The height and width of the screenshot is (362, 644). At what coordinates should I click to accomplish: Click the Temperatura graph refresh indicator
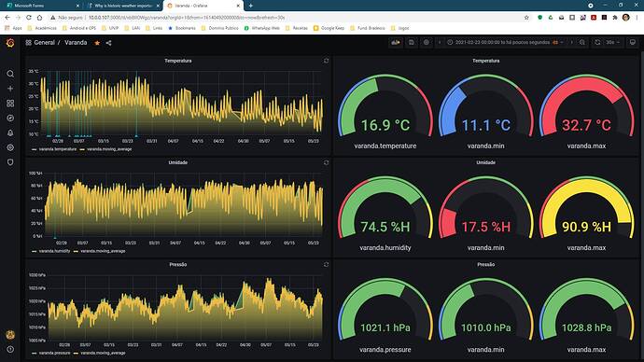click(x=326, y=61)
